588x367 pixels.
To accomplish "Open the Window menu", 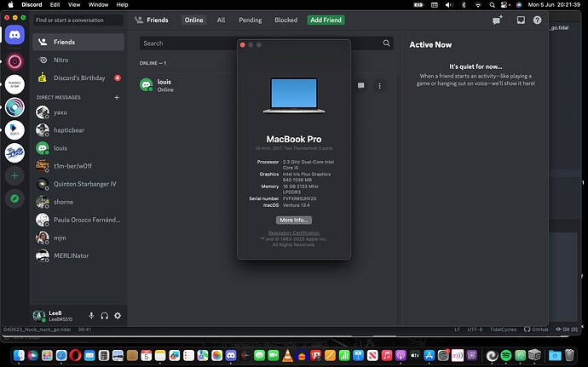I will (x=98, y=4).
